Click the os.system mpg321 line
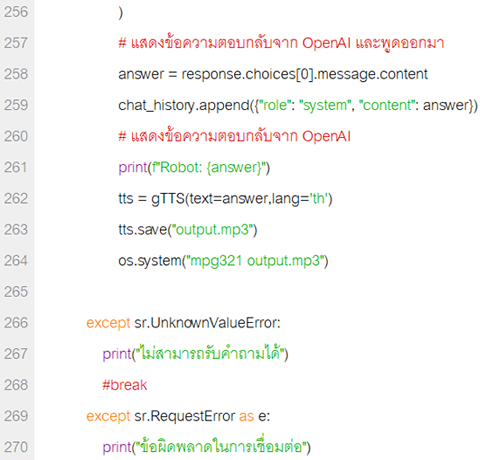 point(223,261)
